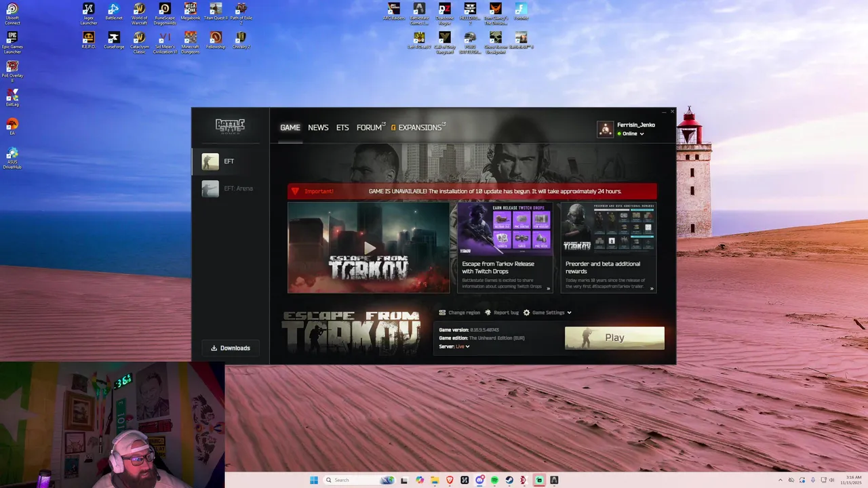Viewport: 868px width, 488px height.
Task: Open Twitch Drops news card
Action: pos(505,247)
